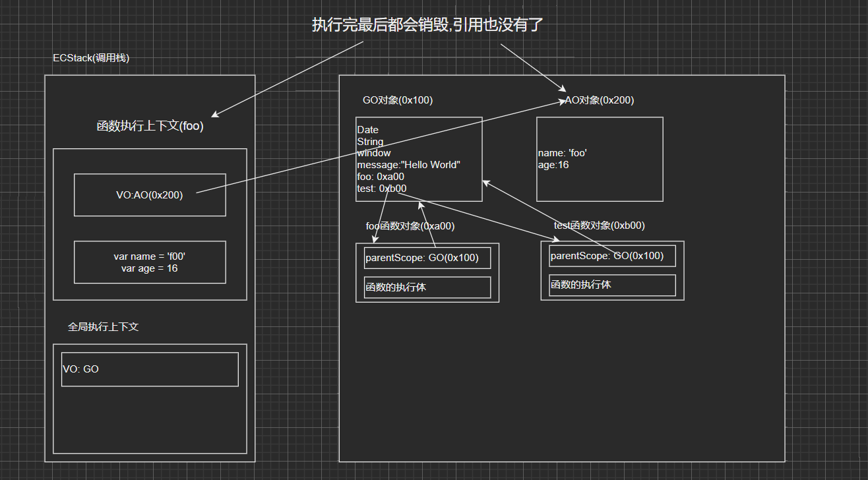Screen dimensions: 868x480
Task: Click the foo: 0xa00 entry in GO box
Action: 381,177
